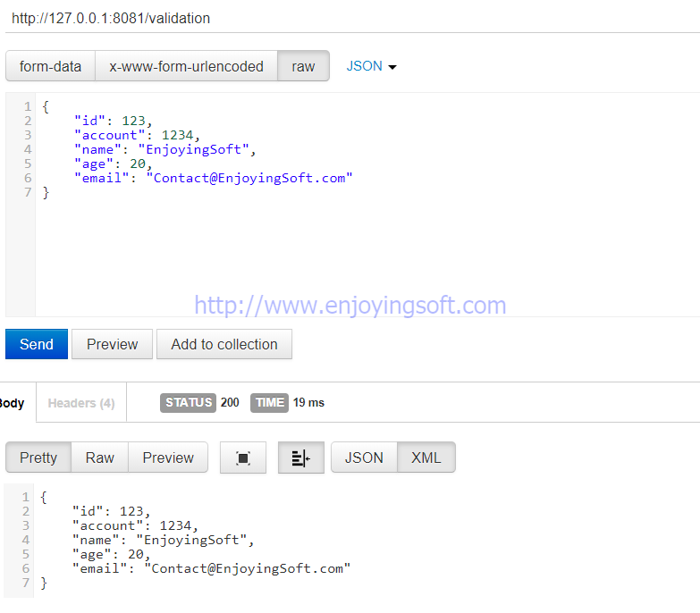The image size is (700, 613).
Task: Click the "age" line in the response body
Action: 111,554
